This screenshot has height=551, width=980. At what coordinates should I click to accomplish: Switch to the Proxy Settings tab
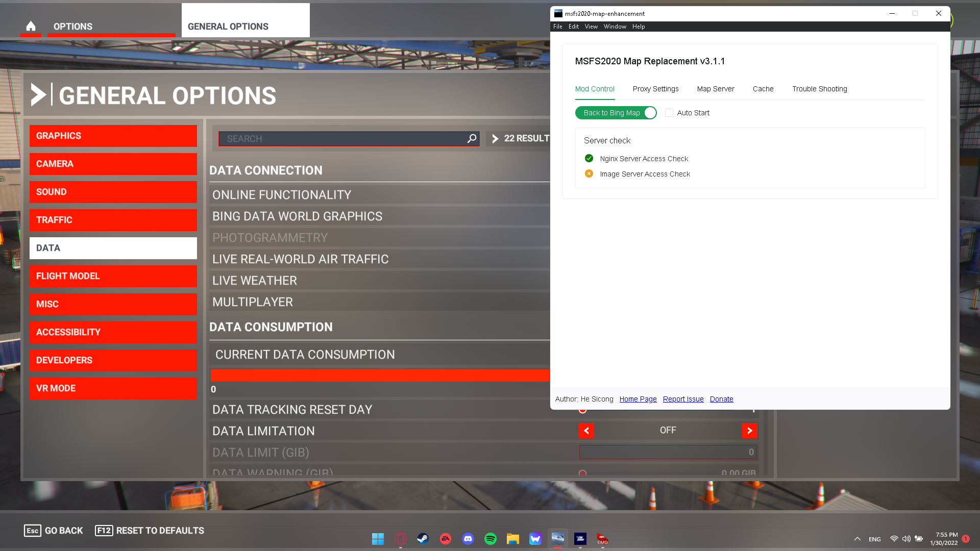[x=655, y=89]
